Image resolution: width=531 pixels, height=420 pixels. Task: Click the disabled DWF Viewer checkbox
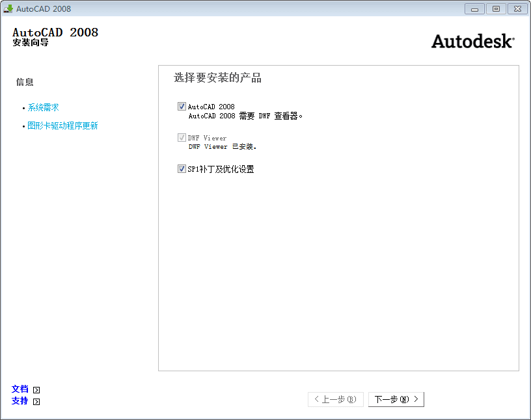coord(182,137)
